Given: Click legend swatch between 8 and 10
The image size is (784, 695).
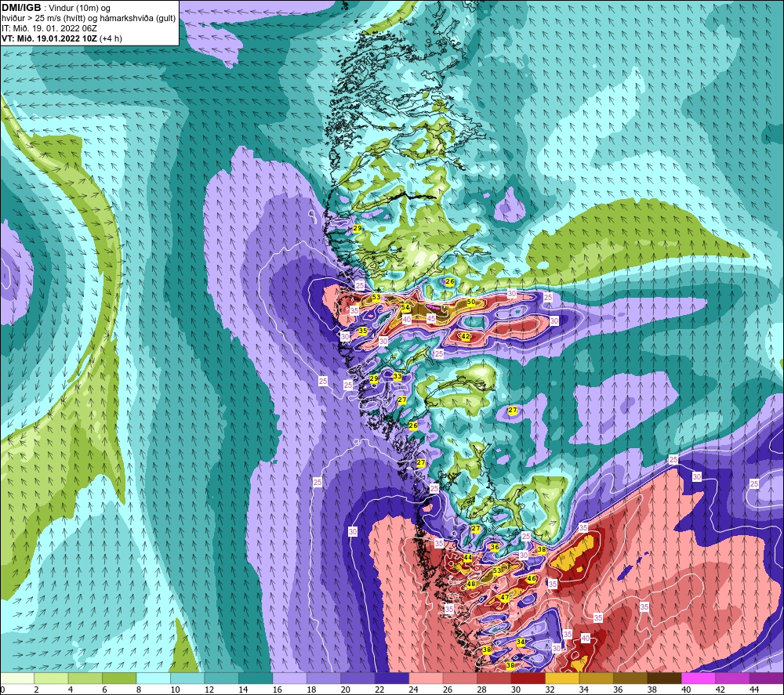Looking at the screenshot, I should click(x=153, y=678).
